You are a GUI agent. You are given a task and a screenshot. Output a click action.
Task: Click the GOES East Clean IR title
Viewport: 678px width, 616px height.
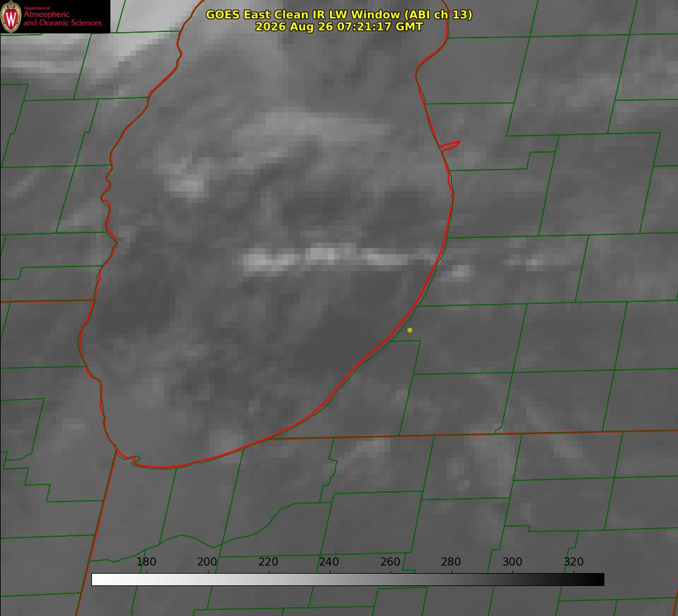pyautogui.click(x=339, y=14)
